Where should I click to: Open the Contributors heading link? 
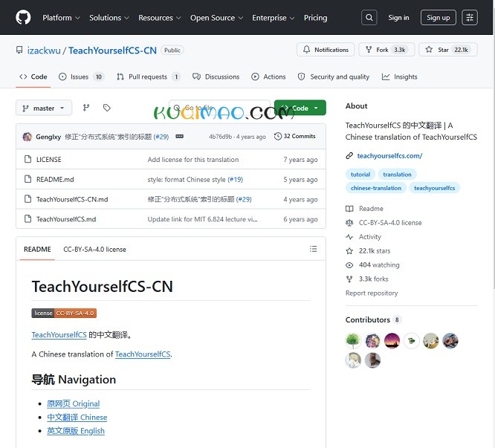372,320
